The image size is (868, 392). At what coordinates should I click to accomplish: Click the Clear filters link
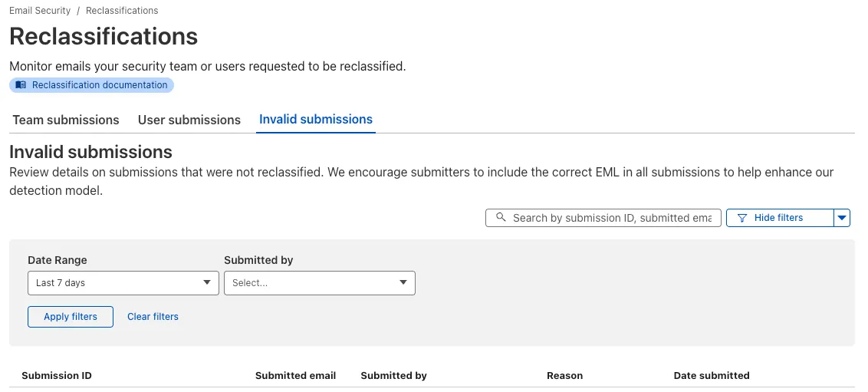pos(153,317)
